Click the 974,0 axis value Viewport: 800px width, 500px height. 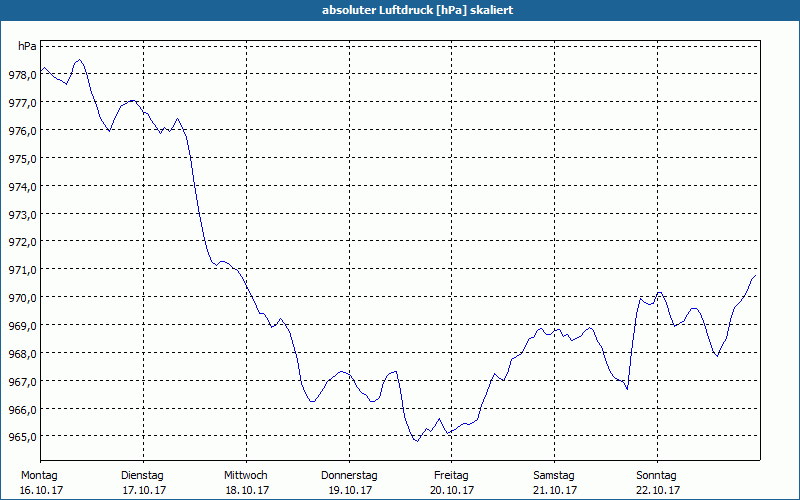pyautogui.click(x=22, y=187)
